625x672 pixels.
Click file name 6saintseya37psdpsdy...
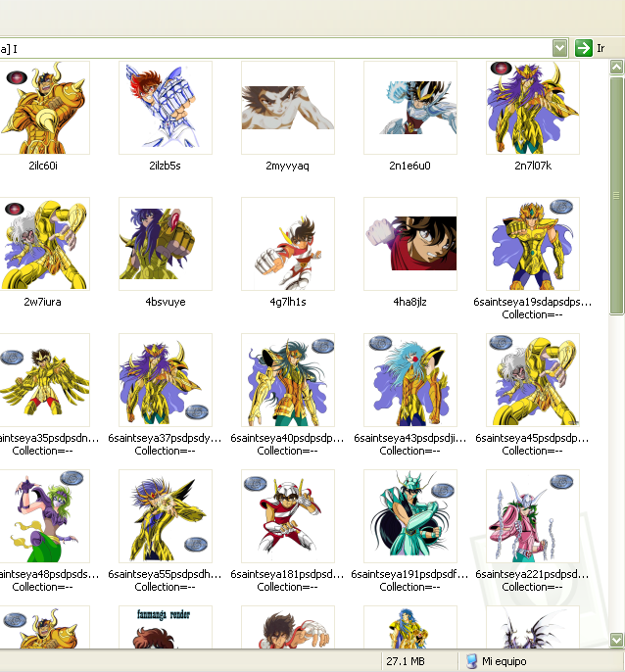165,439
